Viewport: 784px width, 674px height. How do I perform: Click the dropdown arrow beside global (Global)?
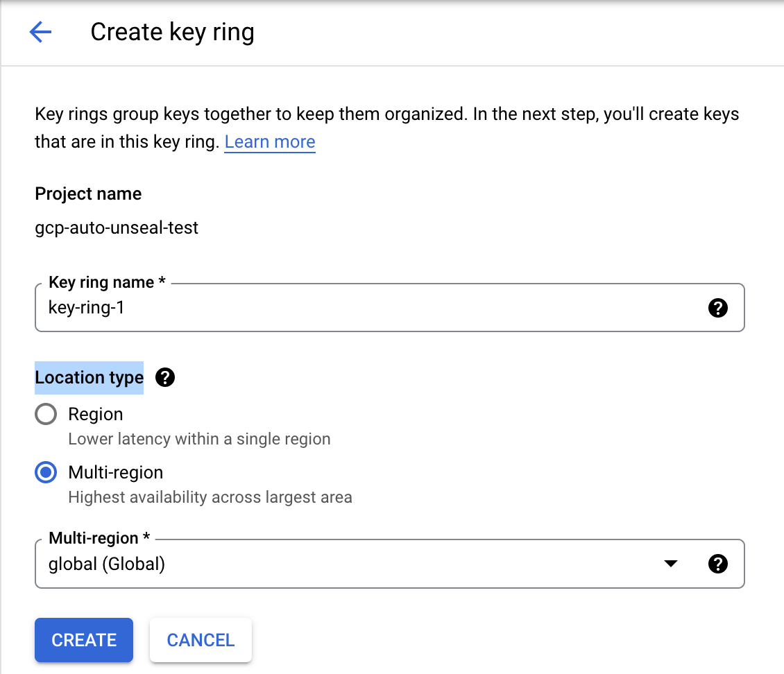670,564
